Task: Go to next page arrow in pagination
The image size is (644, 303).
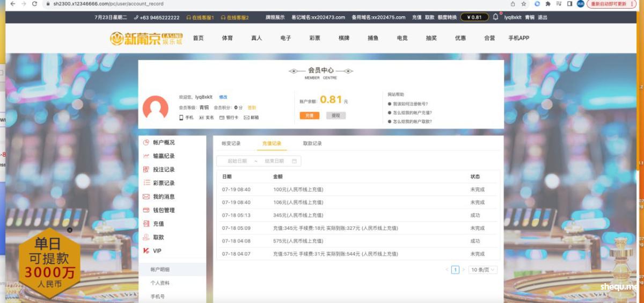Action: [464, 270]
